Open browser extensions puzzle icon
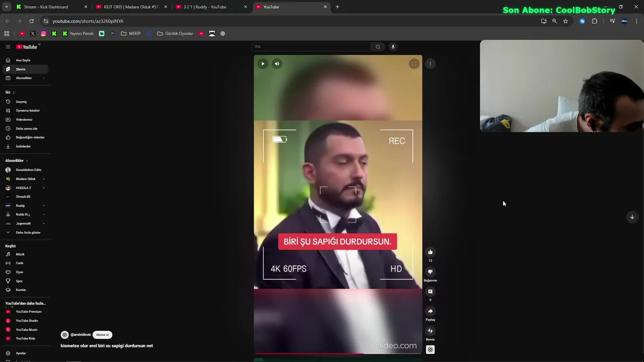Image resolution: width=644 pixels, height=362 pixels. 594,21
